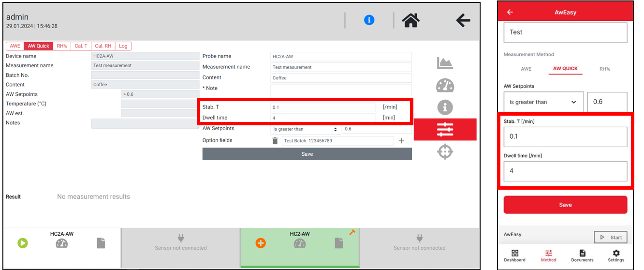The width and height of the screenshot is (644, 270).
Task: Click the mobile Dwell time field 4
Action: pyautogui.click(x=565, y=171)
